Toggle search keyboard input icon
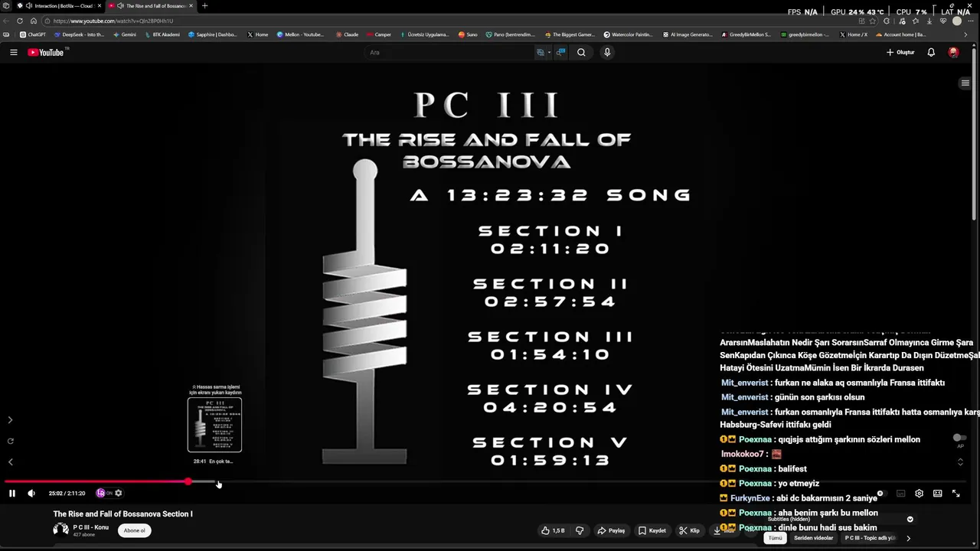This screenshot has height=551, width=980. pyautogui.click(x=542, y=52)
